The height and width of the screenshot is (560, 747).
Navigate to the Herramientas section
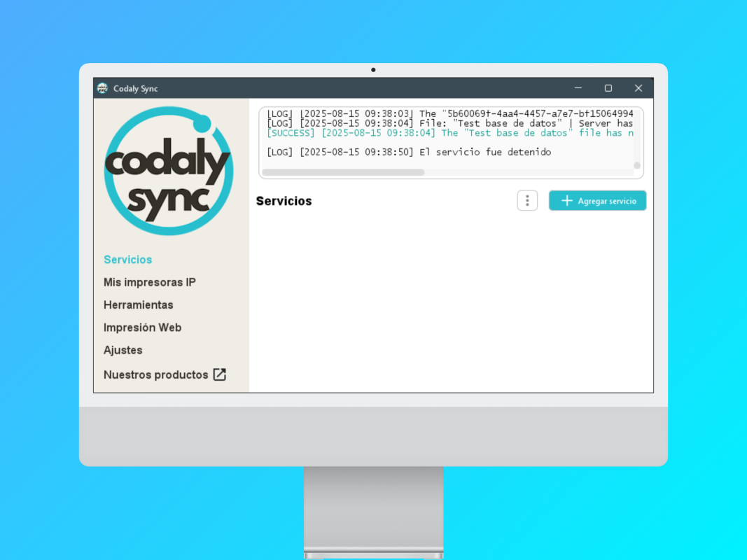pyautogui.click(x=138, y=304)
